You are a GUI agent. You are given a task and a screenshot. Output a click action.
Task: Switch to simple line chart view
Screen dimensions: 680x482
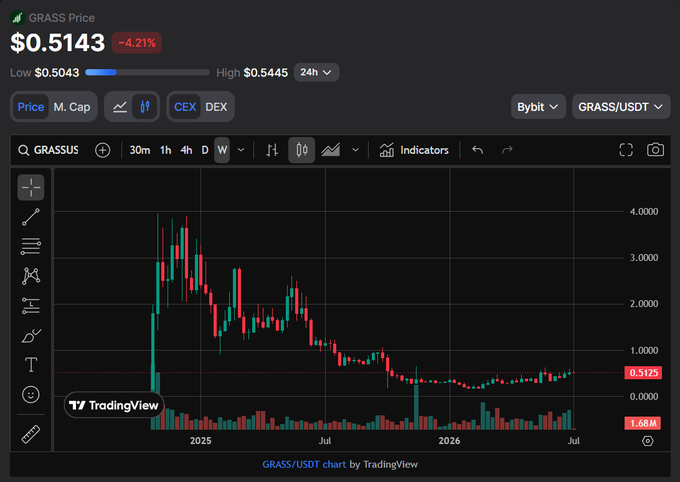120,107
